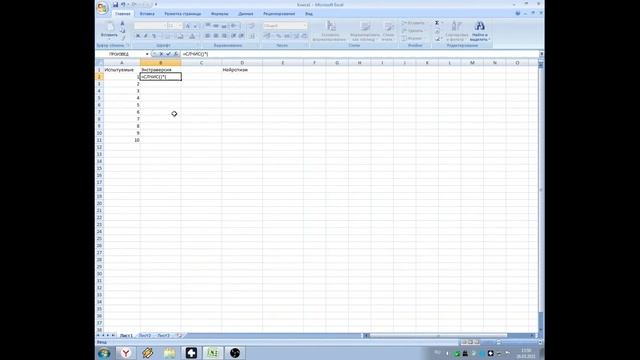Click the decrease font size icon
Viewport: 640px width, 360px height.
(x=195, y=26)
